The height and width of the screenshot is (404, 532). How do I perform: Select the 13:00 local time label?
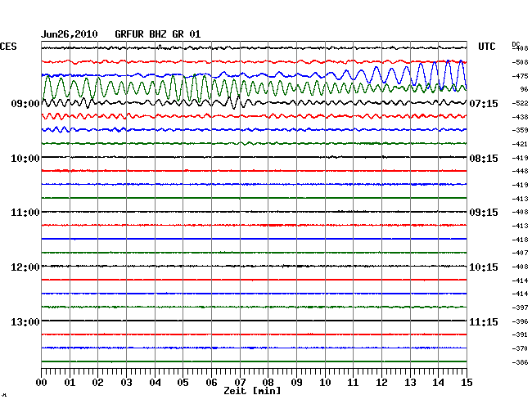pos(25,321)
